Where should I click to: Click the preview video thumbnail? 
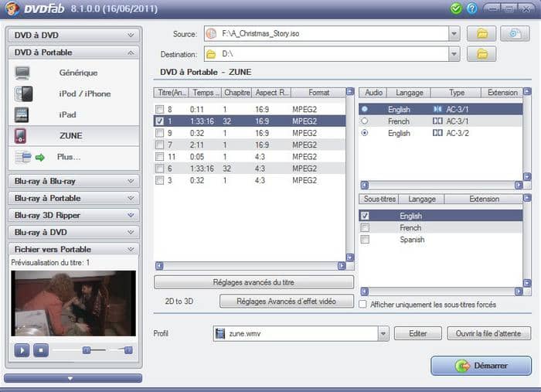tap(73, 303)
